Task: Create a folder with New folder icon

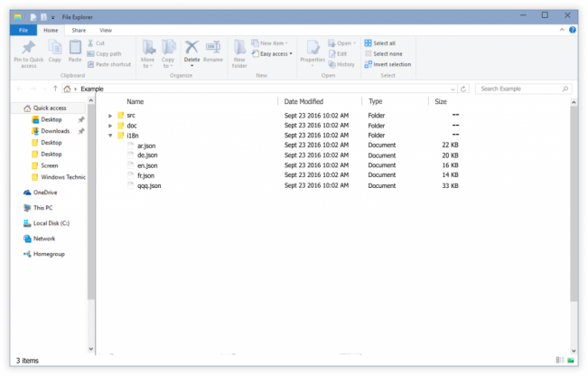Action: (x=239, y=52)
